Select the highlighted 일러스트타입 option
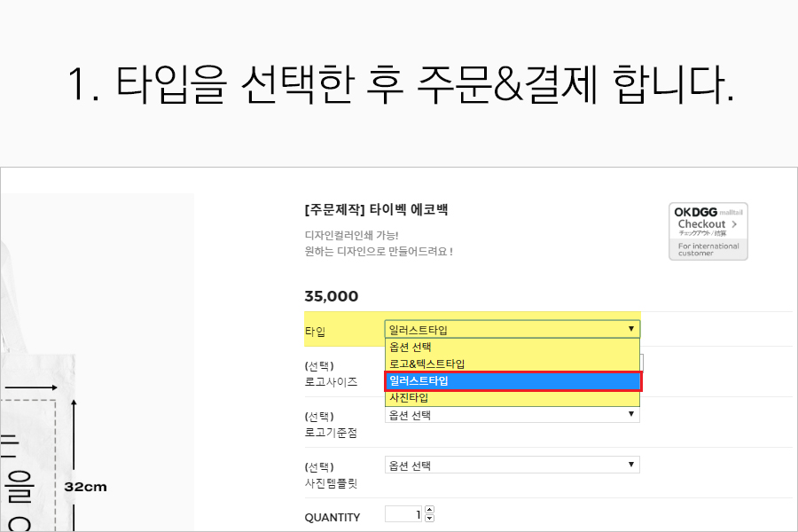Viewport: 798px width, 532px height. [512, 381]
